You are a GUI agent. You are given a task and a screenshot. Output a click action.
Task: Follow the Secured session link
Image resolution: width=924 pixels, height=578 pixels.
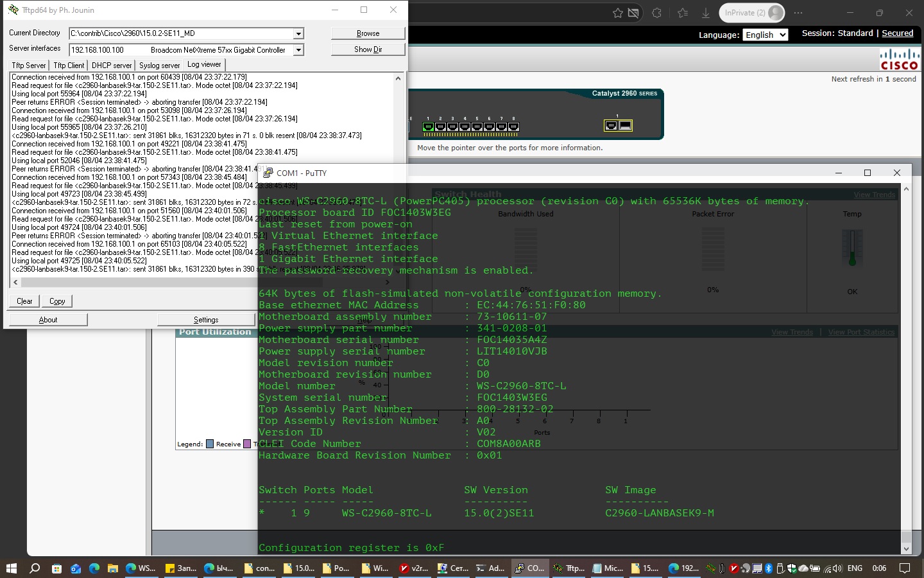point(897,33)
